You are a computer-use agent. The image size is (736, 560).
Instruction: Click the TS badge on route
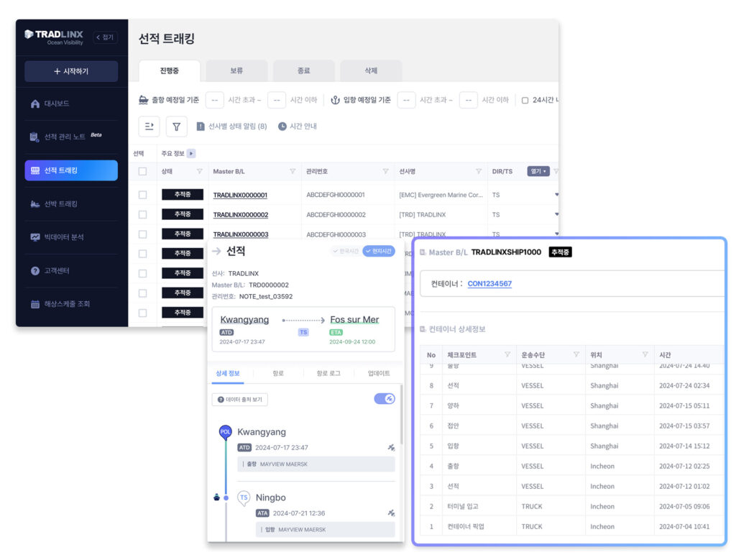pyautogui.click(x=303, y=332)
